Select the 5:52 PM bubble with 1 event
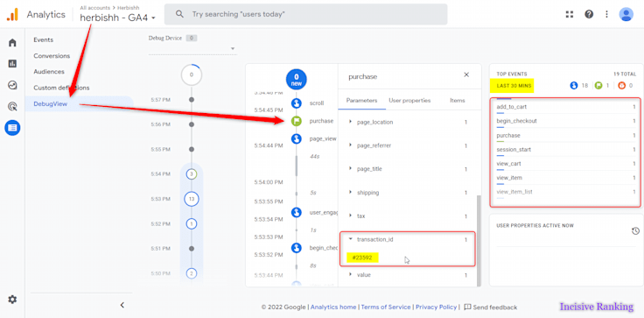 click(x=191, y=223)
